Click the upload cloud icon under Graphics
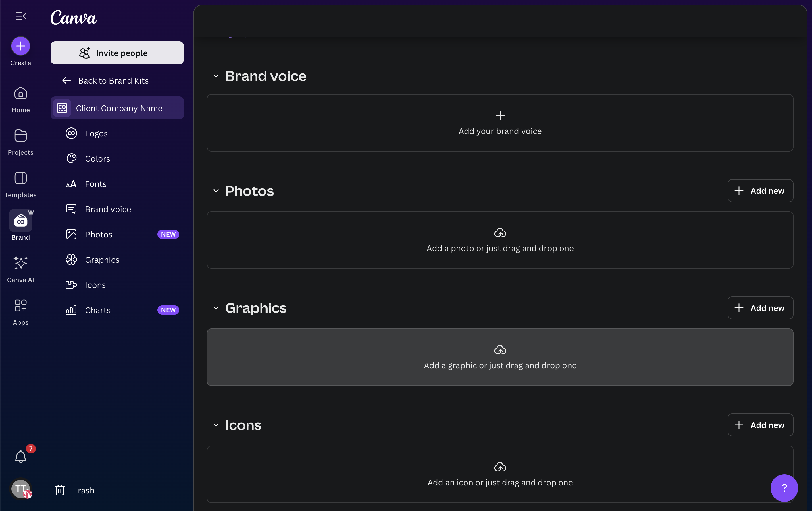Screen dimensions: 812x511 pyautogui.click(x=500, y=350)
